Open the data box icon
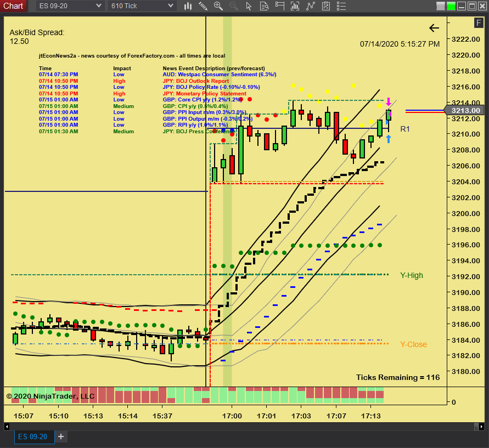489x448 pixels. click(x=264, y=6)
